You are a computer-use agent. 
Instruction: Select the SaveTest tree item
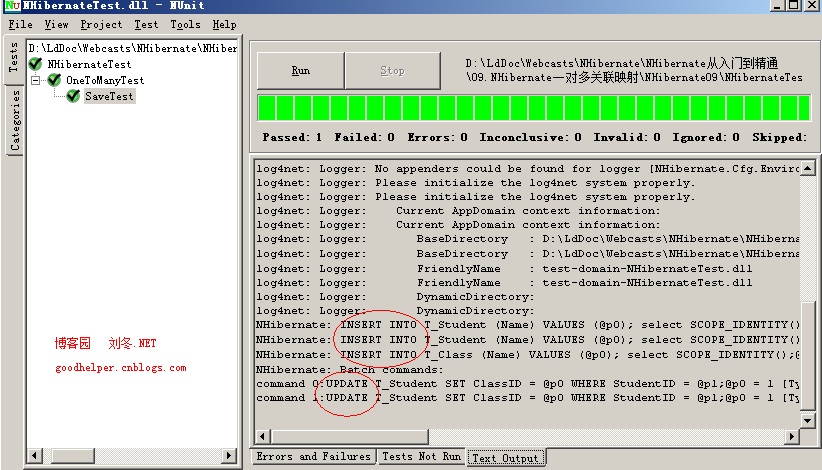(x=110, y=96)
